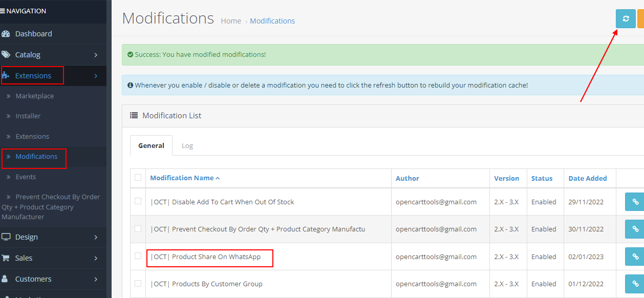Open Dashboard from the navigation sidebar
The image size is (644, 298).
coord(33,34)
